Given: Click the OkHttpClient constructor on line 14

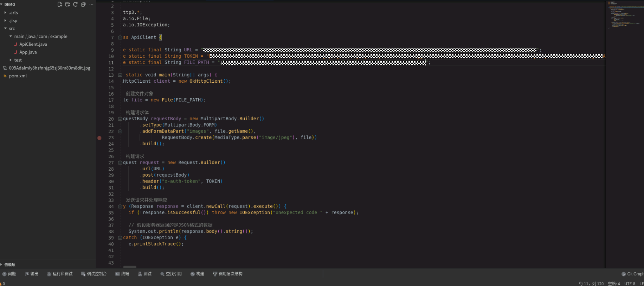Looking at the screenshot, I should click(x=206, y=81).
